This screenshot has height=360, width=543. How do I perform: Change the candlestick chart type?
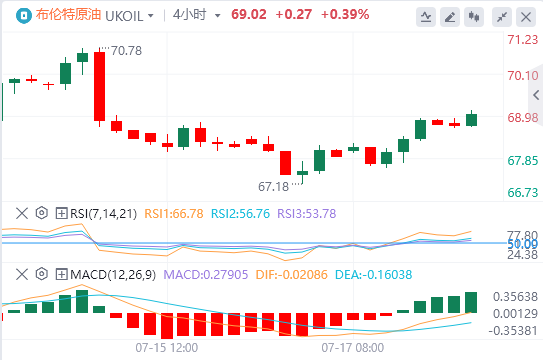(x=474, y=17)
